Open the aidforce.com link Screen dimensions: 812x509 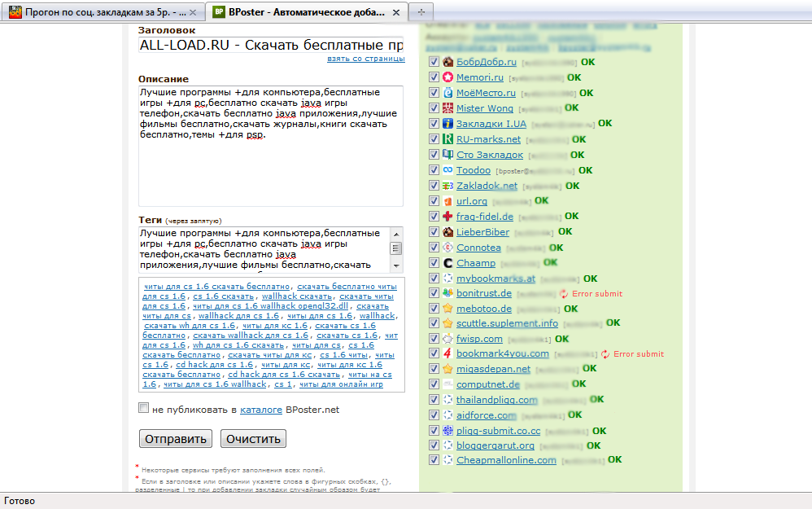pyautogui.click(x=487, y=415)
